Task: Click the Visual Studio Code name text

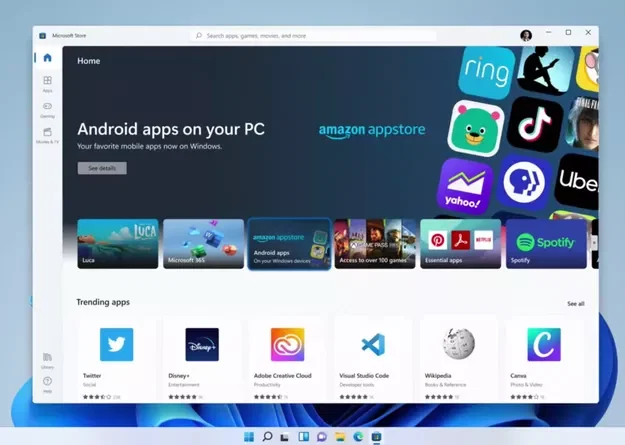Action: (364, 376)
